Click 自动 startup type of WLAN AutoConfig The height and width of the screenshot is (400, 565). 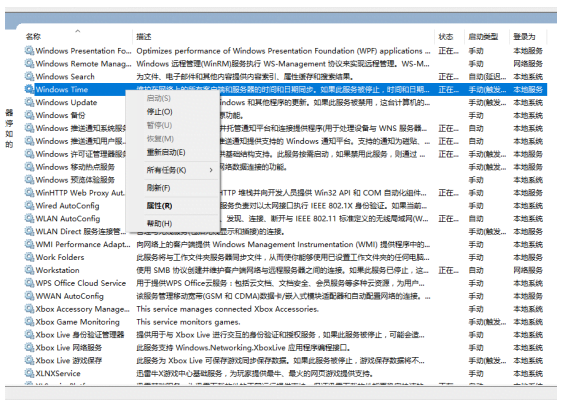(x=476, y=219)
